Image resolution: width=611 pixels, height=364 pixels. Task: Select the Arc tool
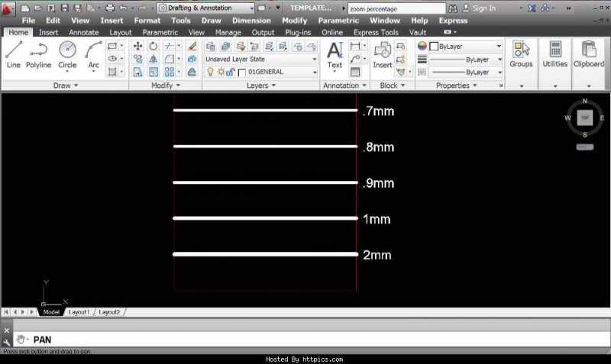(93, 55)
